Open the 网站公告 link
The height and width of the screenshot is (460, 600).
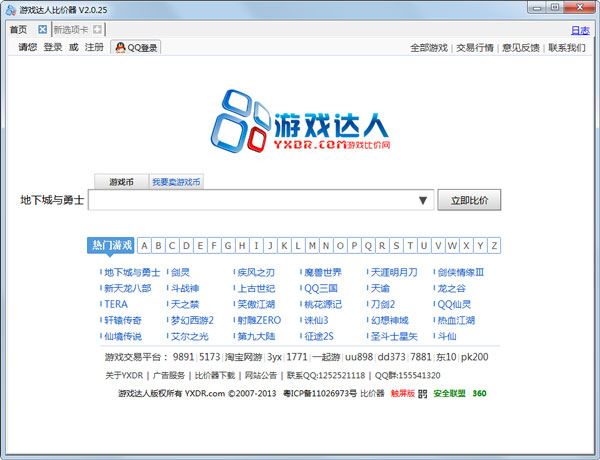click(261, 375)
